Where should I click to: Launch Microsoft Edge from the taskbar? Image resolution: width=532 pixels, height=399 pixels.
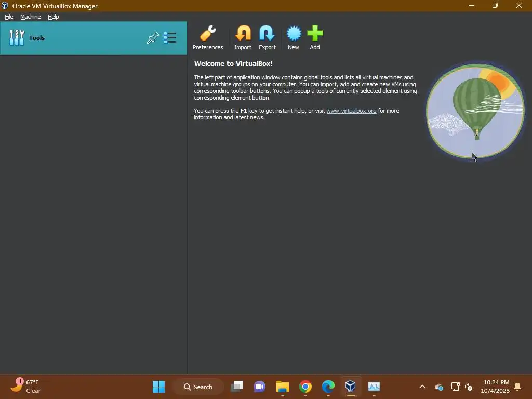pyautogui.click(x=328, y=387)
